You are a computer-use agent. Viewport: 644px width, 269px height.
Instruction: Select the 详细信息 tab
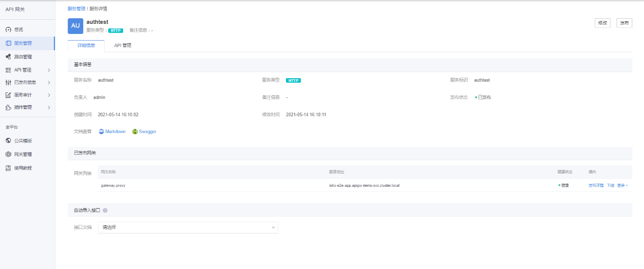pyautogui.click(x=86, y=46)
